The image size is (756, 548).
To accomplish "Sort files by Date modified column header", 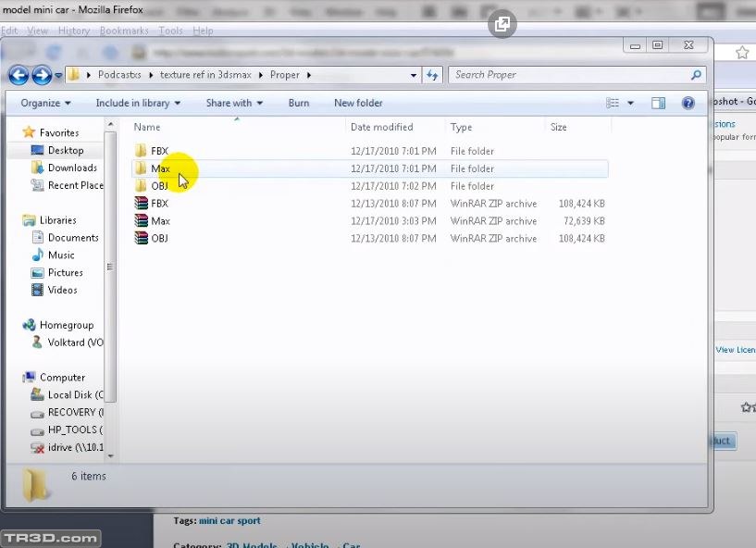I will click(381, 128).
